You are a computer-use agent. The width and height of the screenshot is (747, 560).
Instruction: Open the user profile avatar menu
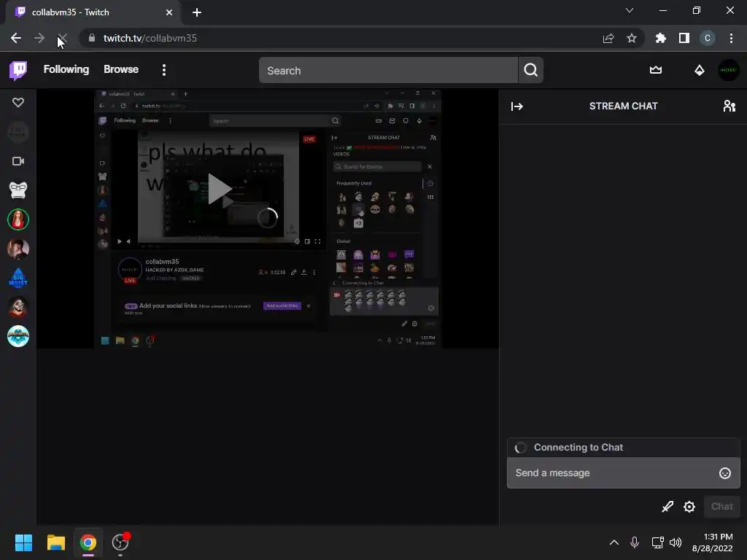(729, 70)
